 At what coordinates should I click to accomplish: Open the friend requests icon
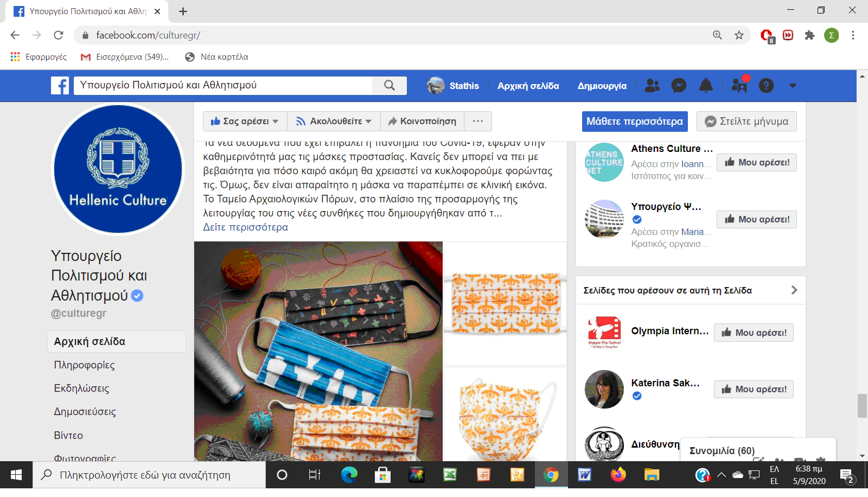(652, 86)
